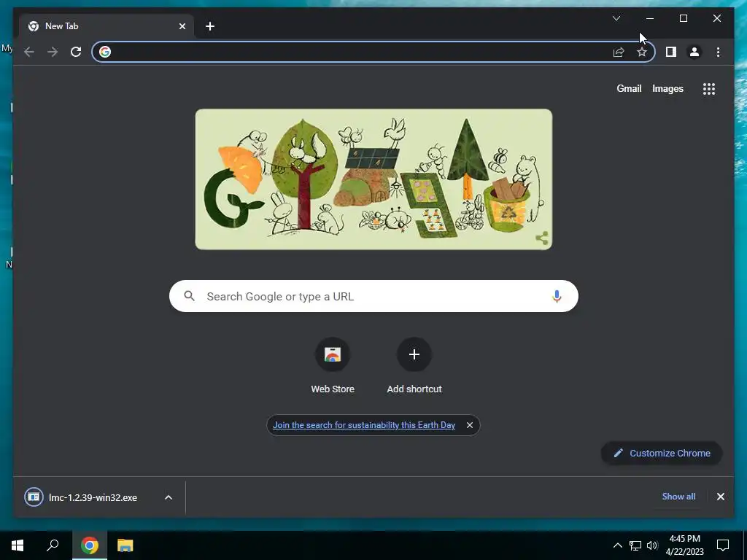Open the network status tray icon
Screen dimensions: 747x560
pyautogui.click(x=635, y=545)
